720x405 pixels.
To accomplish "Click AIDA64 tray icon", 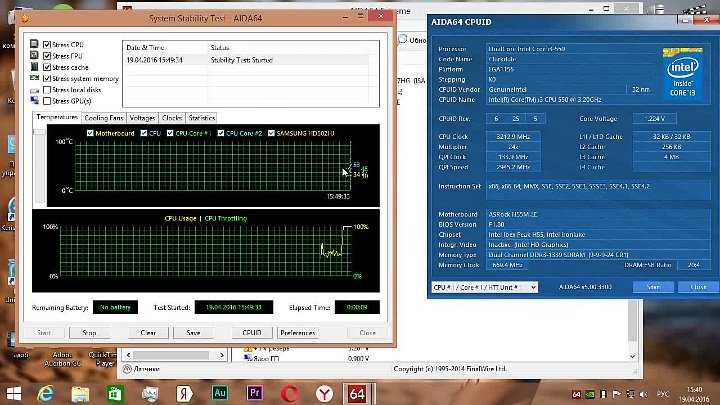I will coord(576,394).
